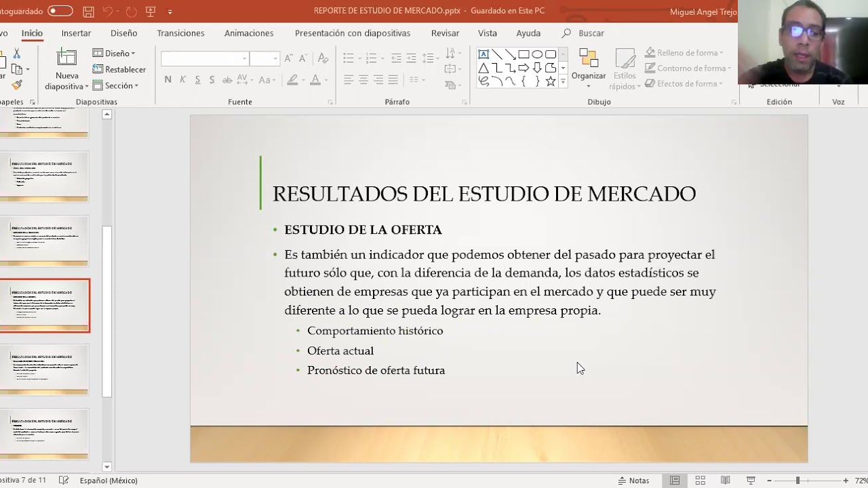Select the Isosceles Triangle shape

pos(484,68)
